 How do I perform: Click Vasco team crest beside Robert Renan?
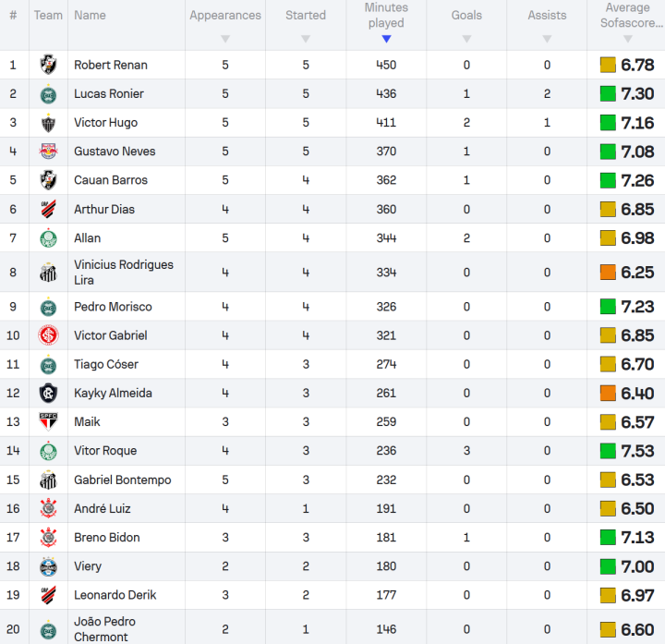(48, 65)
